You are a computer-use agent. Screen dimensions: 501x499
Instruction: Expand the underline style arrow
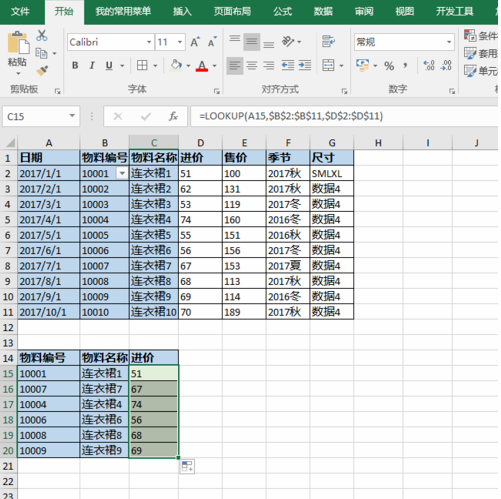(122, 66)
